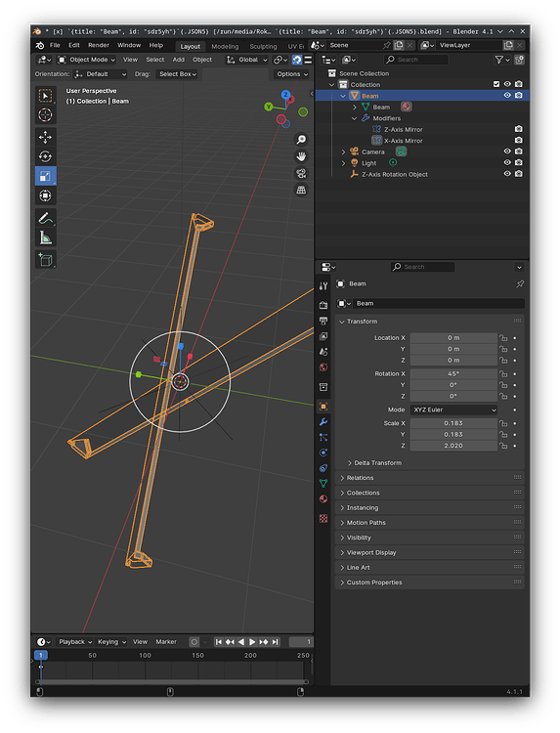The width and height of the screenshot is (560, 733).
Task: Hide the Camera object in viewport
Action: 507,151
